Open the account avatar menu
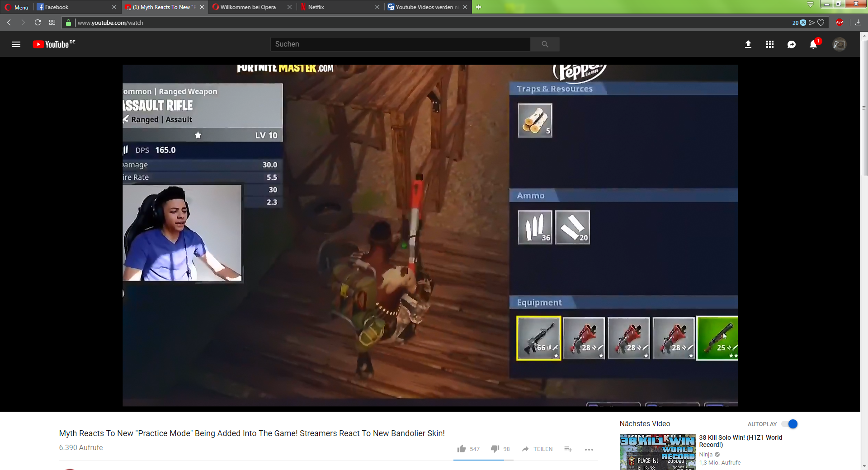The width and height of the screenshot is (868, 470). pos(840,44)
